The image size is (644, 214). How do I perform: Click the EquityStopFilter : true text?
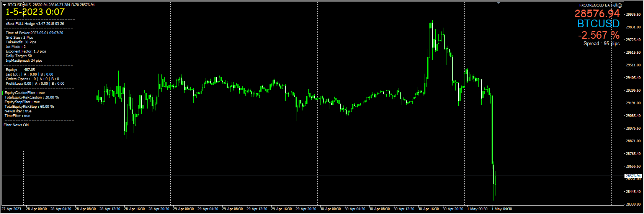(22, 102)
